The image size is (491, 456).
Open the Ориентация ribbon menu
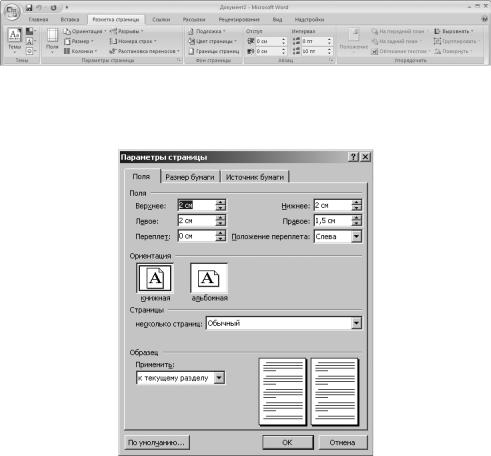tap(85, 31)
